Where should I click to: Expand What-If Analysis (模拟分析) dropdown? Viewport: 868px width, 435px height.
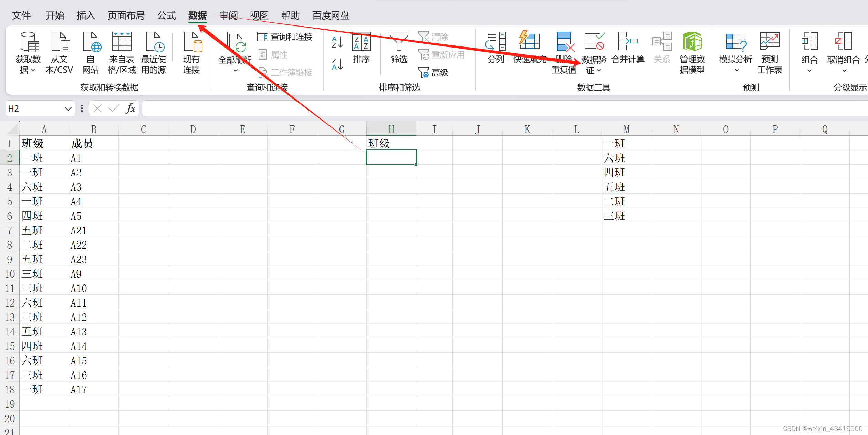tap(736, 70)
